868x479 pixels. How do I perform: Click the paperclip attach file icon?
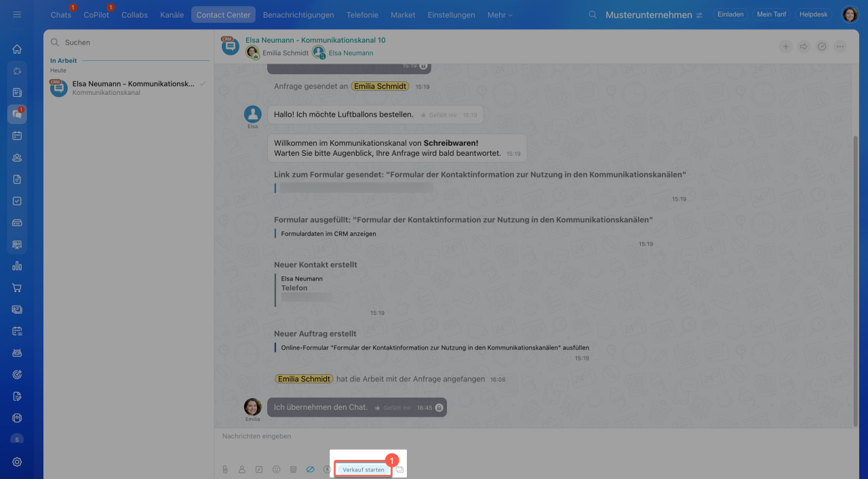pyautogui.click(x=225, y=470)
